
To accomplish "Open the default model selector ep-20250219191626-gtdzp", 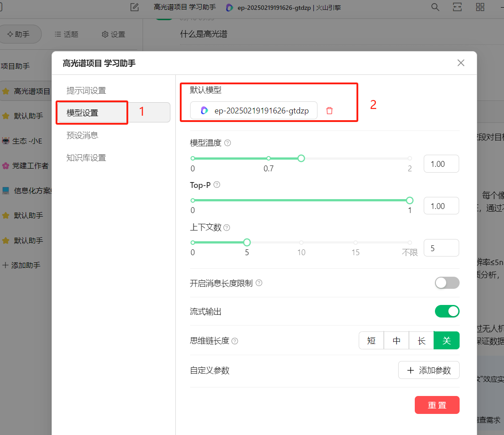I will 254,111.
